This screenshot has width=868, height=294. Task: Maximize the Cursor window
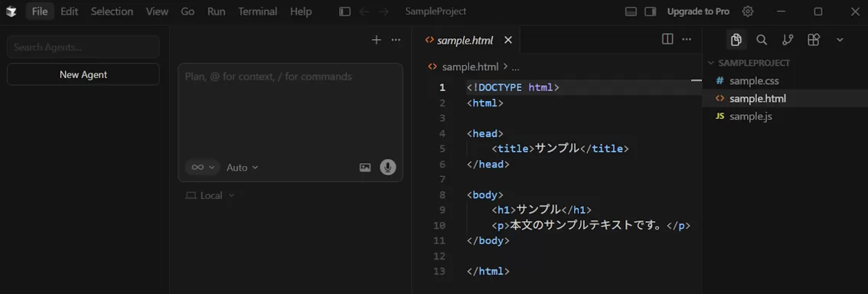click(818, 11)
